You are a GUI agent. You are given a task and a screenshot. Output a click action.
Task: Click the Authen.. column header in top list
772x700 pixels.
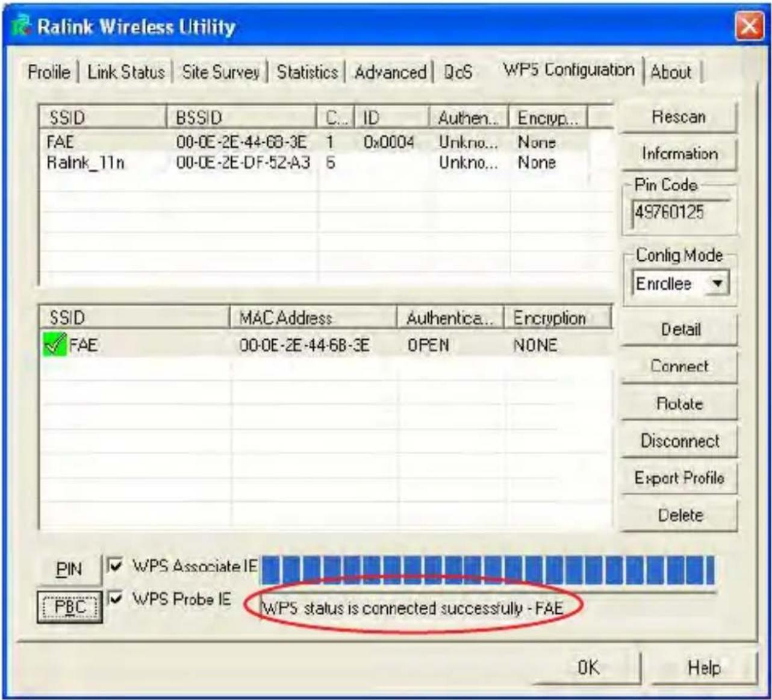point(468,117)
